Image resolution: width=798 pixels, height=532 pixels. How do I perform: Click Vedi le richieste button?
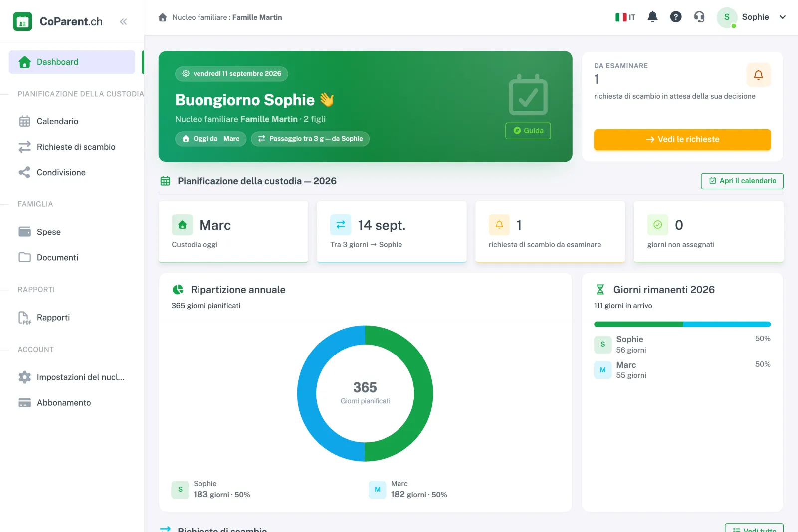(x=682, y=139)
